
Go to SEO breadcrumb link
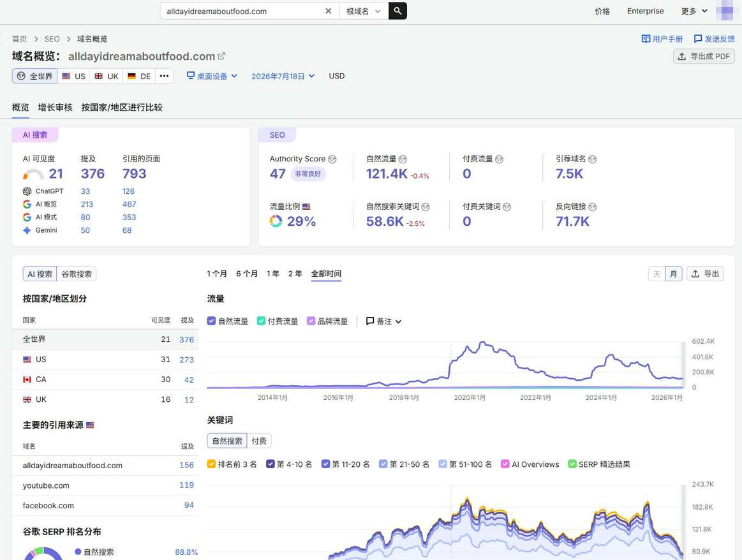pyautogui.click(x=52, y=39)
